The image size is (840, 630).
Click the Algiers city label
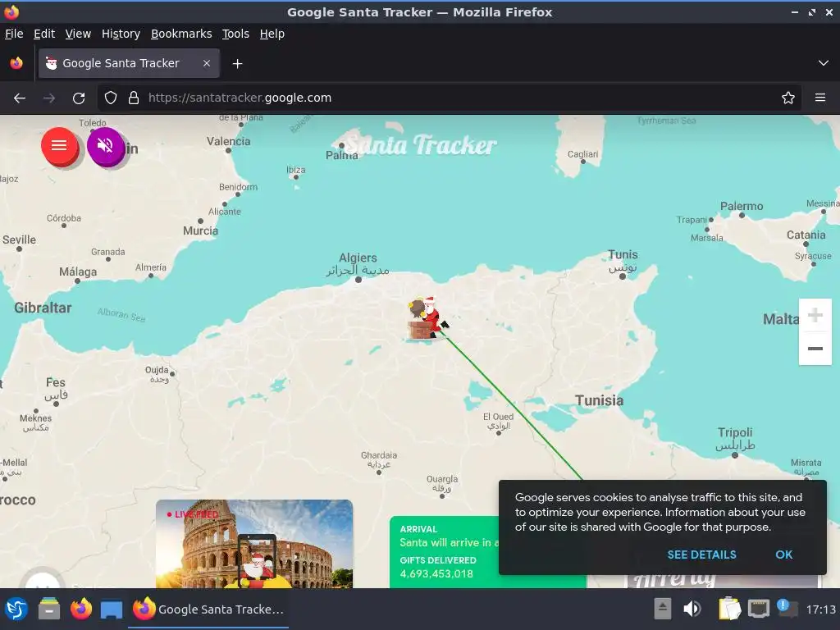(358, 263)
